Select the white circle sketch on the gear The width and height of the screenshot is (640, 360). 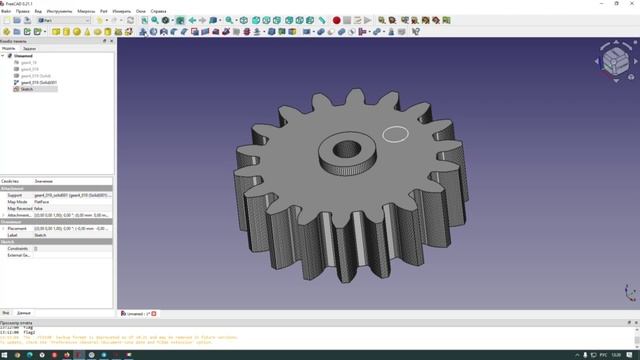pos(396,134)
